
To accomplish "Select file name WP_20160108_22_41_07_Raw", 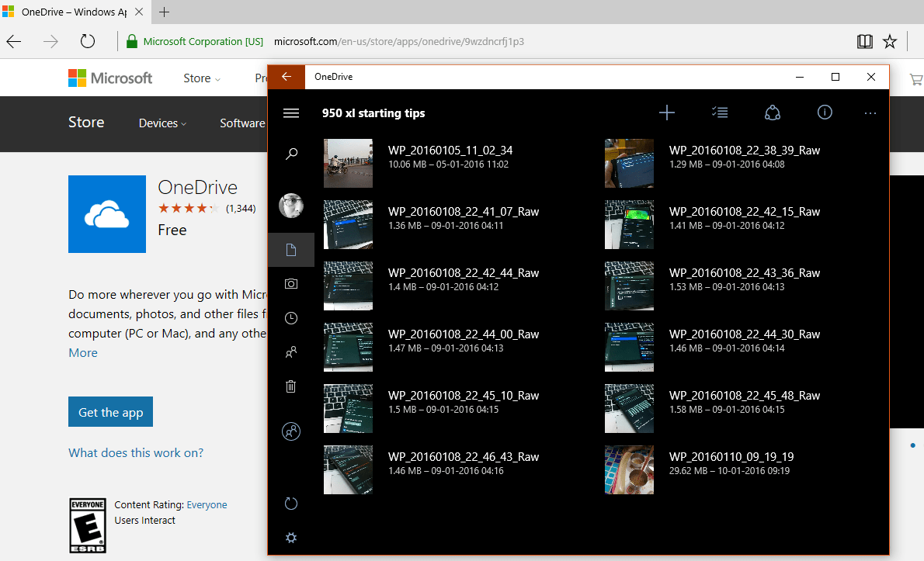I will click(x=464, y=212).
